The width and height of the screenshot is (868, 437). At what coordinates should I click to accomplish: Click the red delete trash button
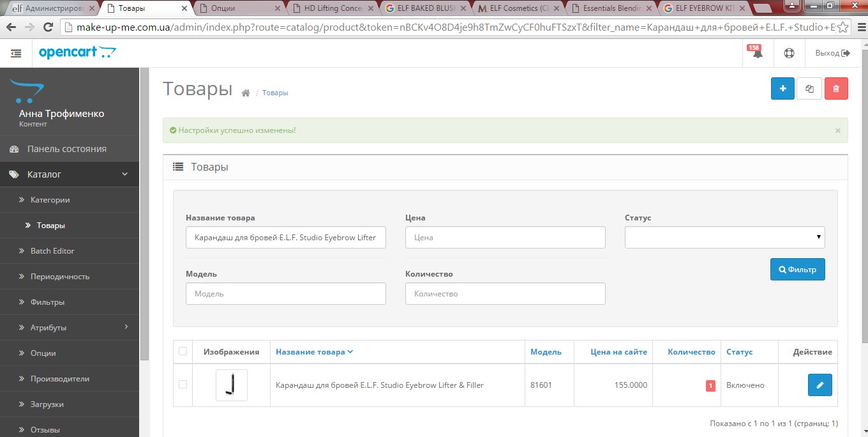point(836,89)
